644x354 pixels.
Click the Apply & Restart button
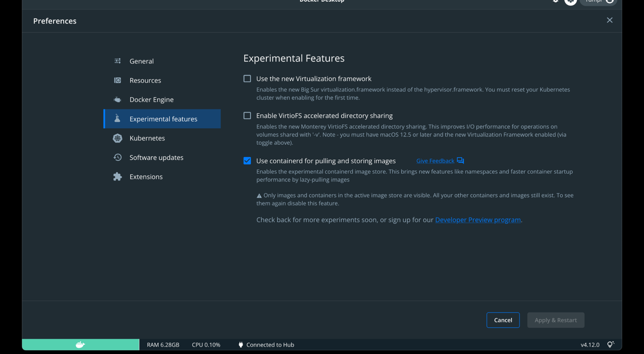tap(555, 320)
